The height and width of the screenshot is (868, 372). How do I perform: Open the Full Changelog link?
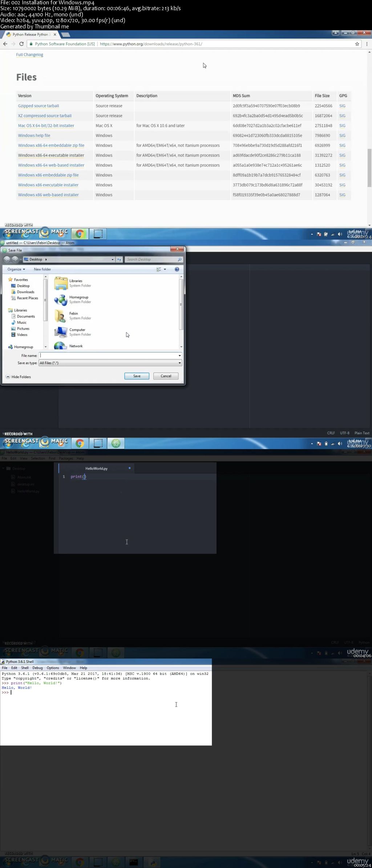[x=29, y=55]
